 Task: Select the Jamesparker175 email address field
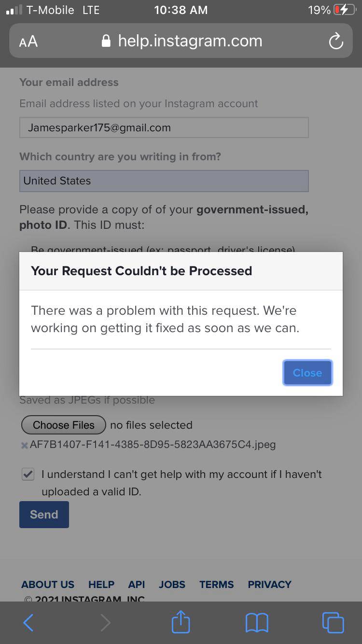pyautogui.click(x=164, y=127)
